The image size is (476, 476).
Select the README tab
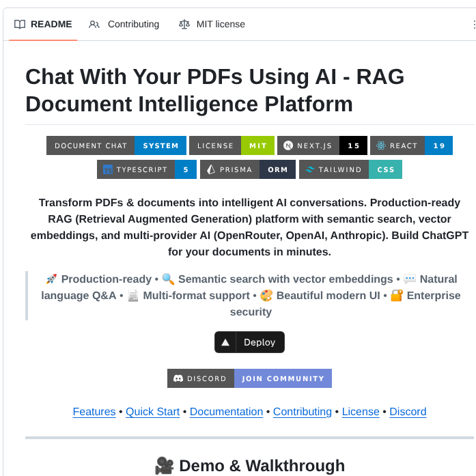[x=43, y=25]
